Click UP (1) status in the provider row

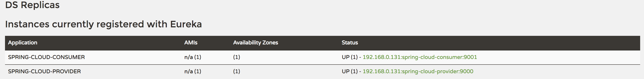(x=350, y=71)
